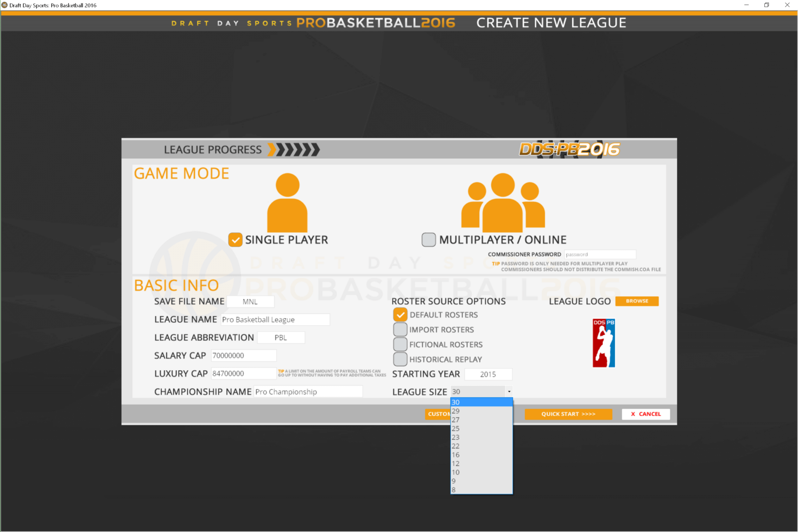This screenshot has height=532, width=798.
Task: Click the partially hidden Custom button
Action: [438, 414]
